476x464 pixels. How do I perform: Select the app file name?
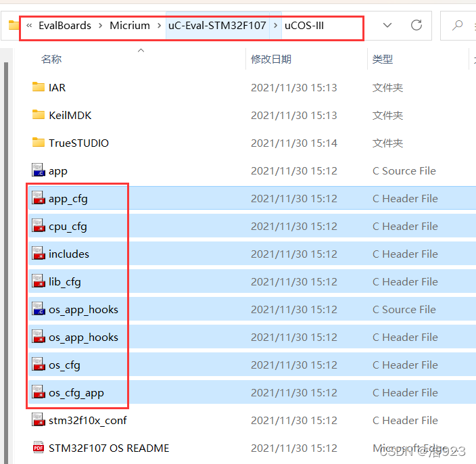(58, 171)
